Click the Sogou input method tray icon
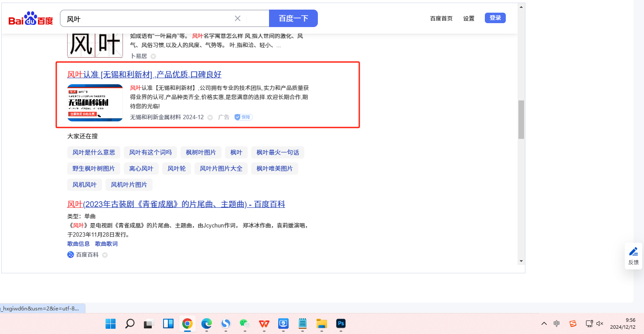This screenshot has width=644, height=334. (x=573, y=324)
